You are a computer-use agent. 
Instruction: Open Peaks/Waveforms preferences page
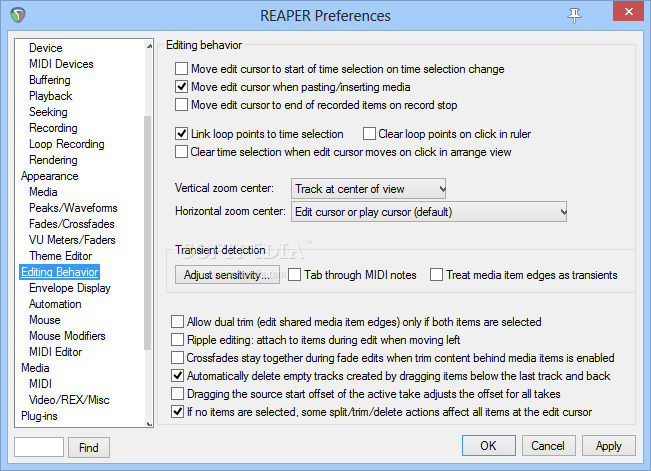pos(73,208)
